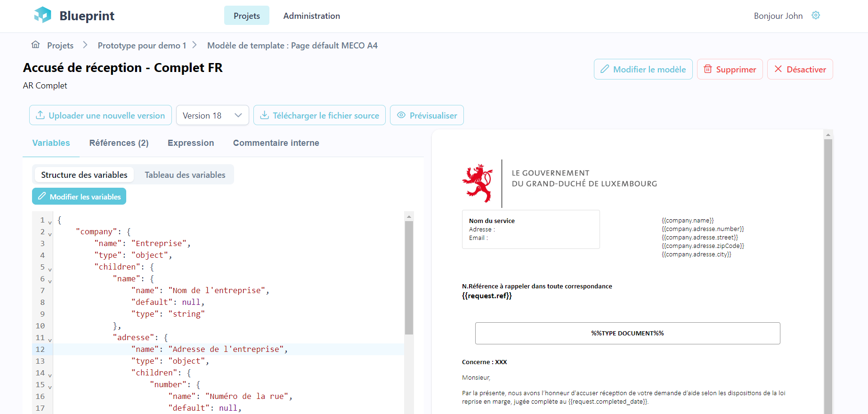Download the source file
The width and height of the screenshot is (868, 414).
pos(319,115)
